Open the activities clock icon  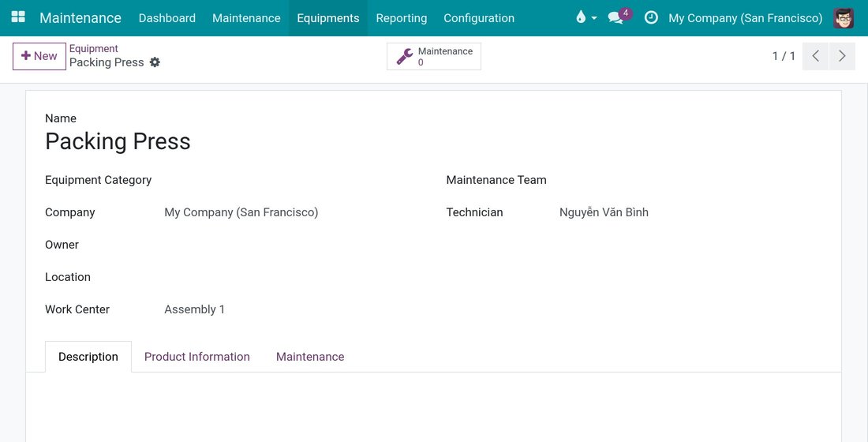652,17
